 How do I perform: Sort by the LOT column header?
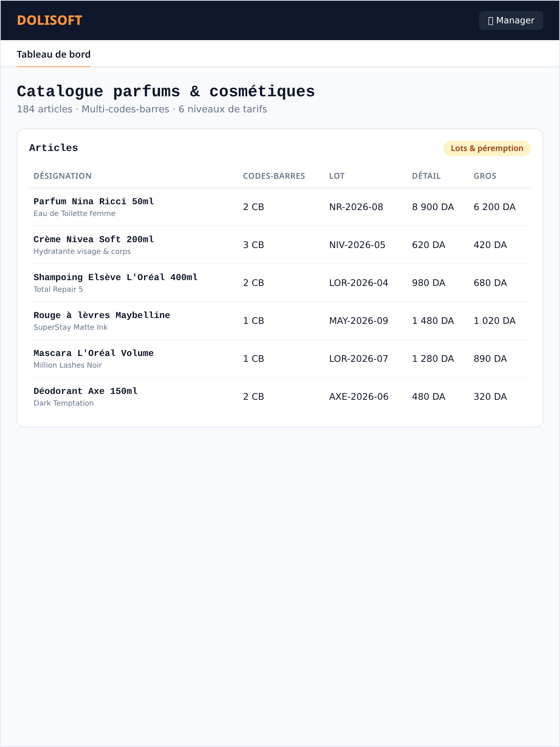tap(337, 176)
